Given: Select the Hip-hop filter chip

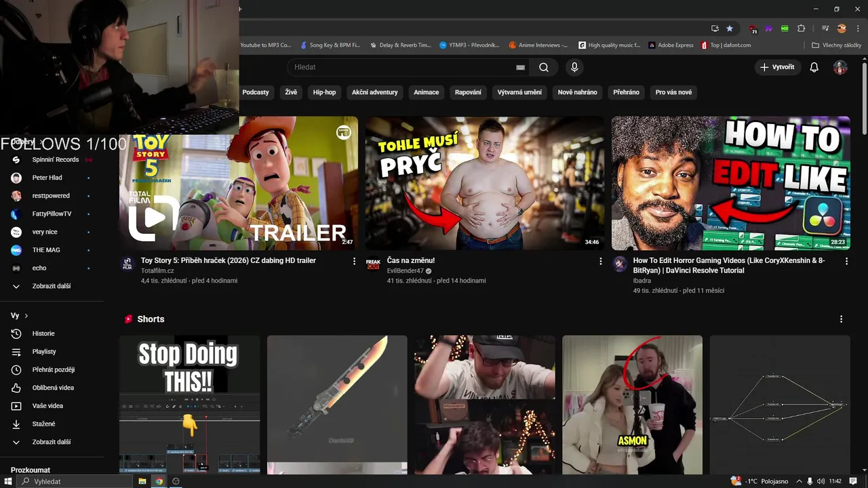Looking at the screenshot, I should point(324,92).
